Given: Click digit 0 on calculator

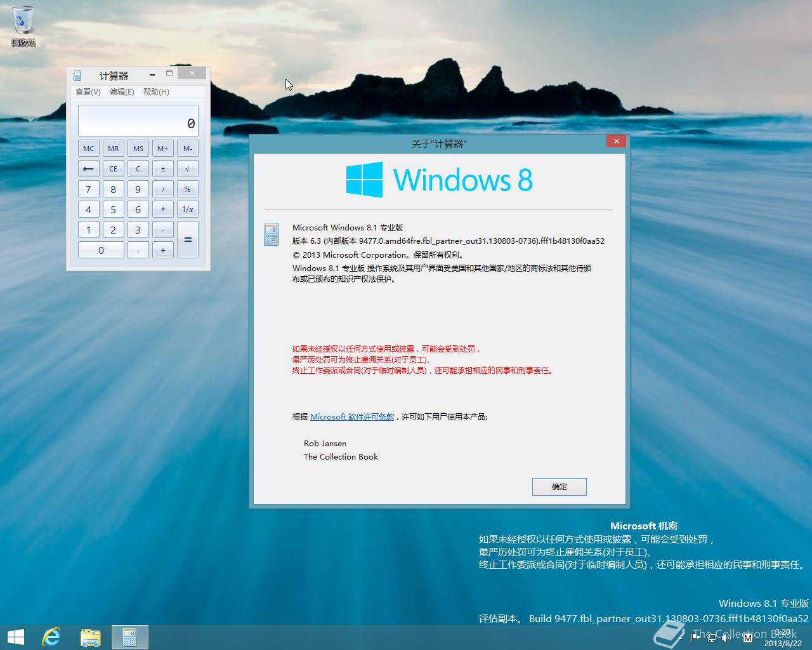Looking at the screenshot, I should [101, 250].
